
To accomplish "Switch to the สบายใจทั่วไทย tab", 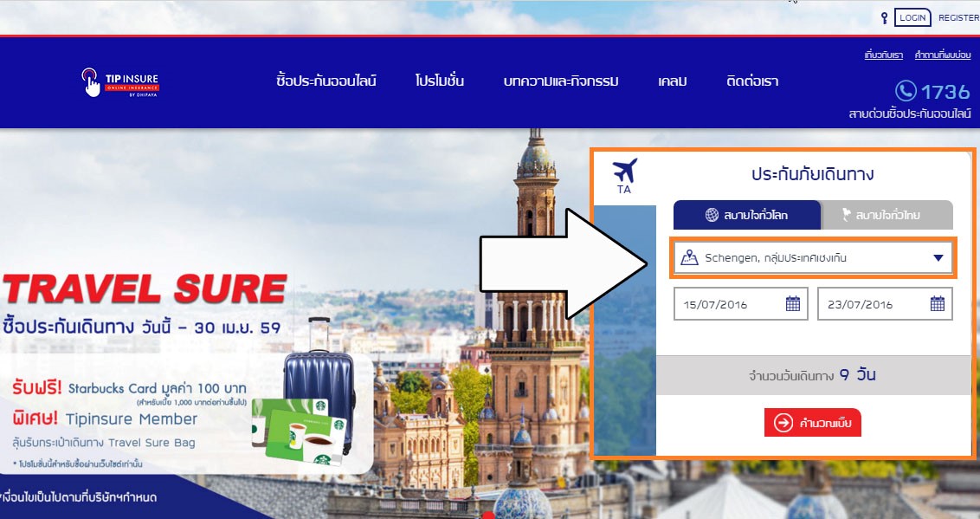I will click(887, 215).
